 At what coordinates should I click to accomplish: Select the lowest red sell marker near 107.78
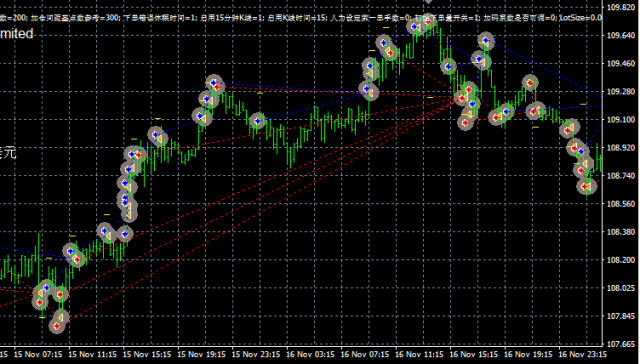tap(57, 326)
